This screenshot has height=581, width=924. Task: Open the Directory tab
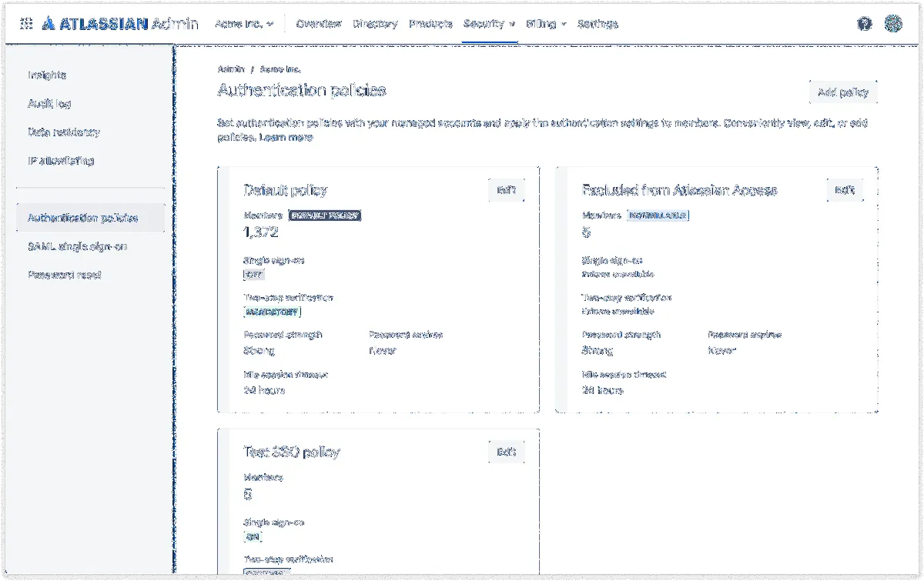376,24
